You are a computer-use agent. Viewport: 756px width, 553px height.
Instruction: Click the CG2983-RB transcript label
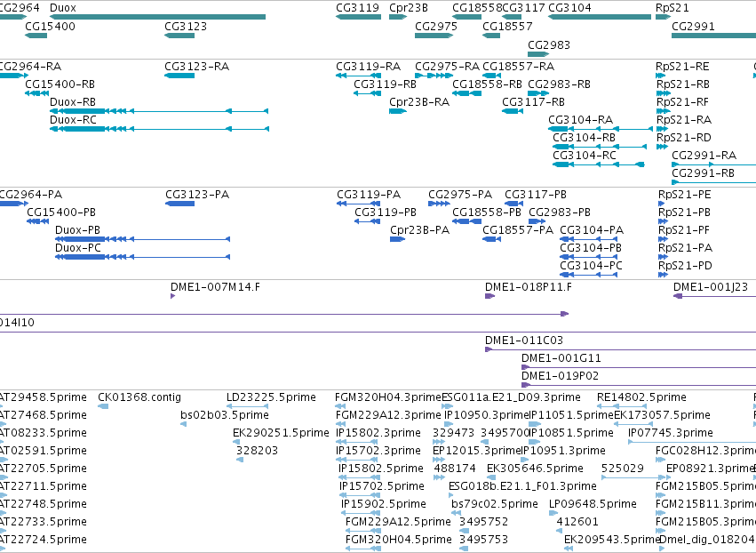point(560,84)
